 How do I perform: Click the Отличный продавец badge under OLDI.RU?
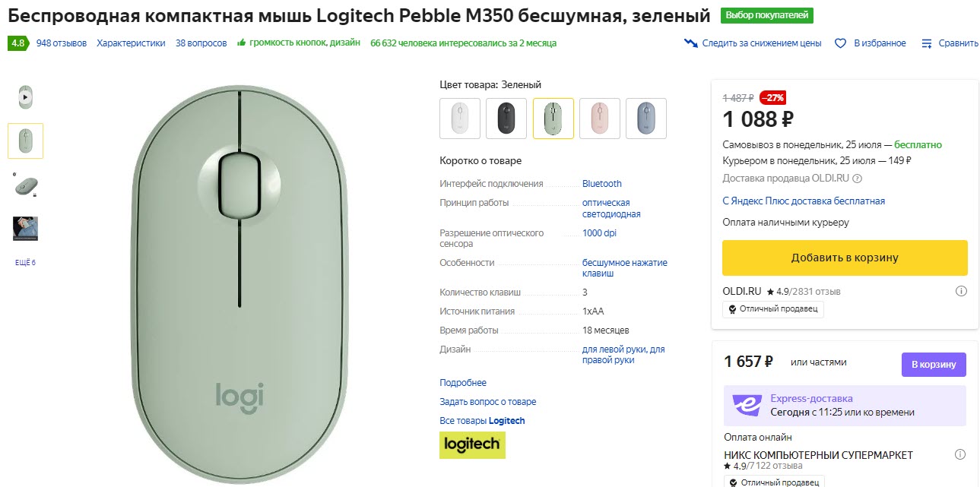(773, 309)
